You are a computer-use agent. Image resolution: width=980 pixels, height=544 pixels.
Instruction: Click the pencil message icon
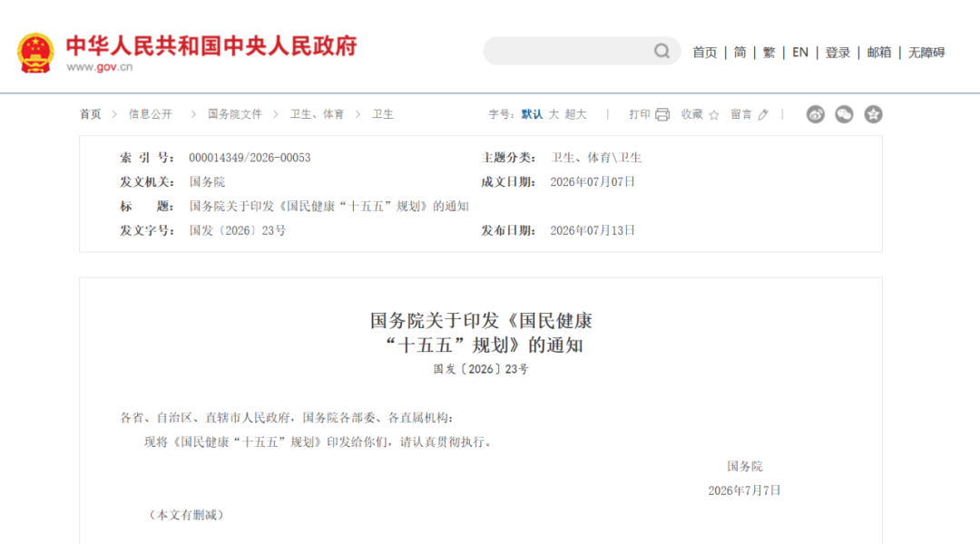tap(763, 115)
